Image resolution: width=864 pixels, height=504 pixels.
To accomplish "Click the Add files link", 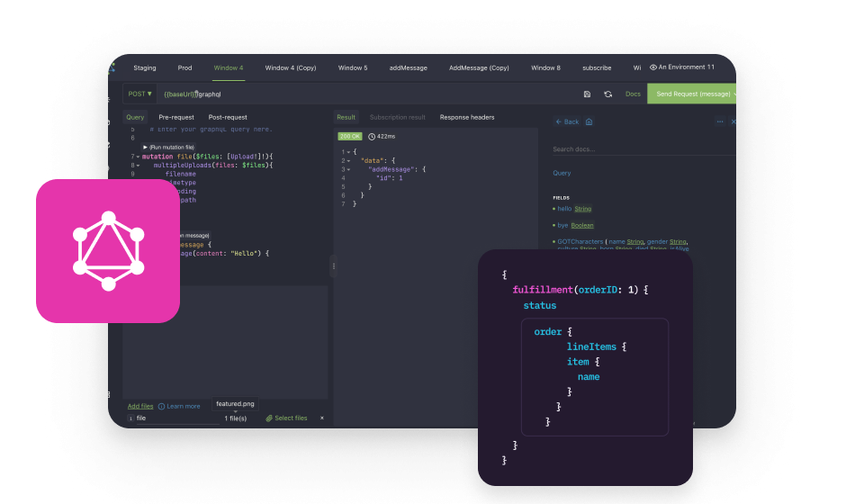I will tap(139, 406).
